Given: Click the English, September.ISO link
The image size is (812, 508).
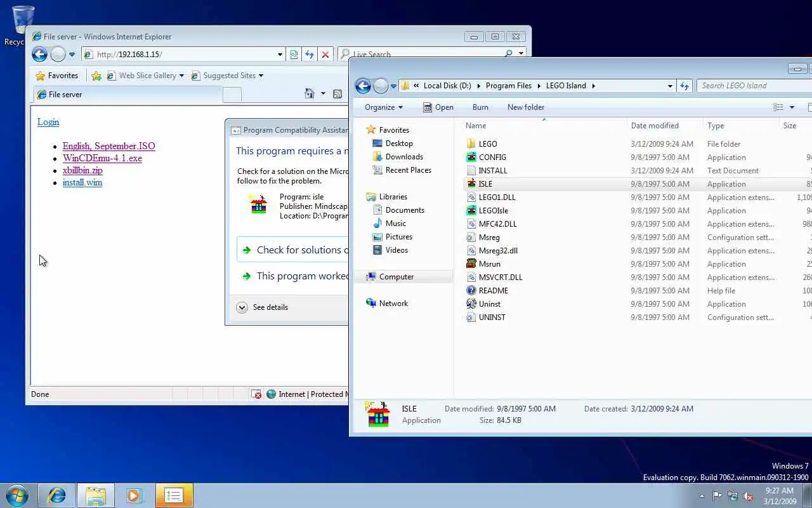Looking at the screenshot, I should 108,146.
